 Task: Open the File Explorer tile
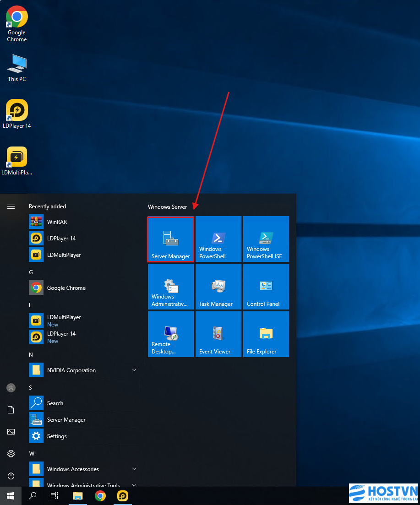click(266, 334)
